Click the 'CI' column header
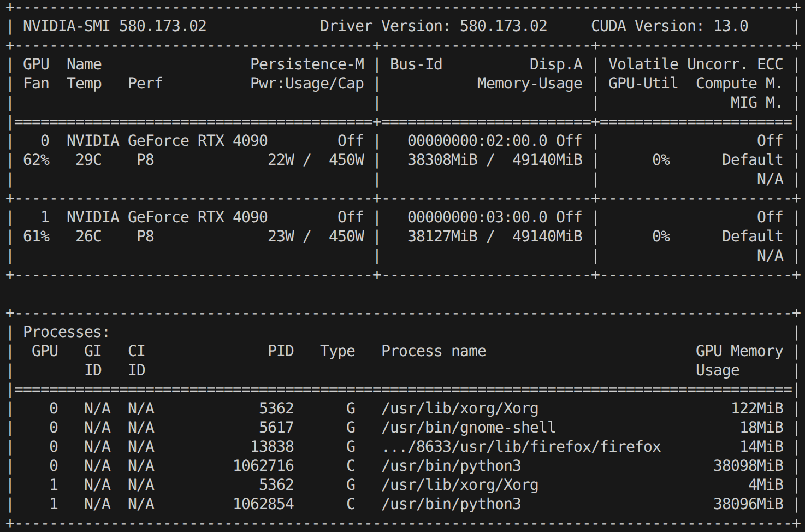The image size is (805, 532). pyautogui.click(x=137, y=351)
